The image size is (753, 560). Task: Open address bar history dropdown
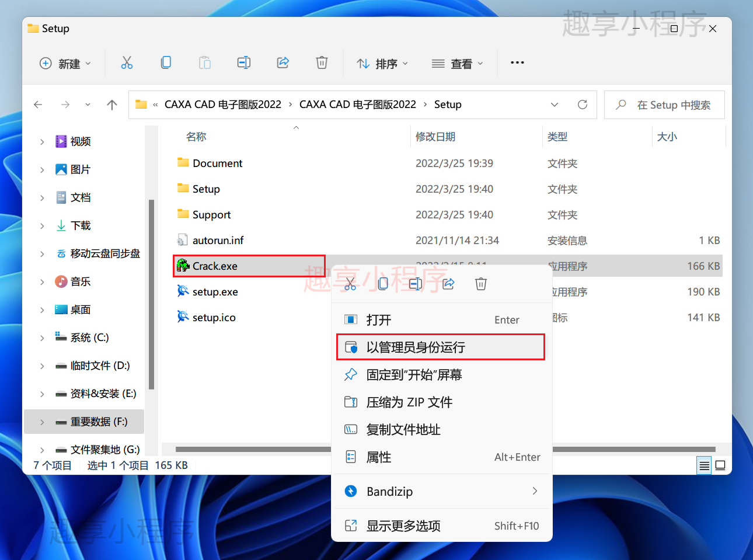point(555,105)
